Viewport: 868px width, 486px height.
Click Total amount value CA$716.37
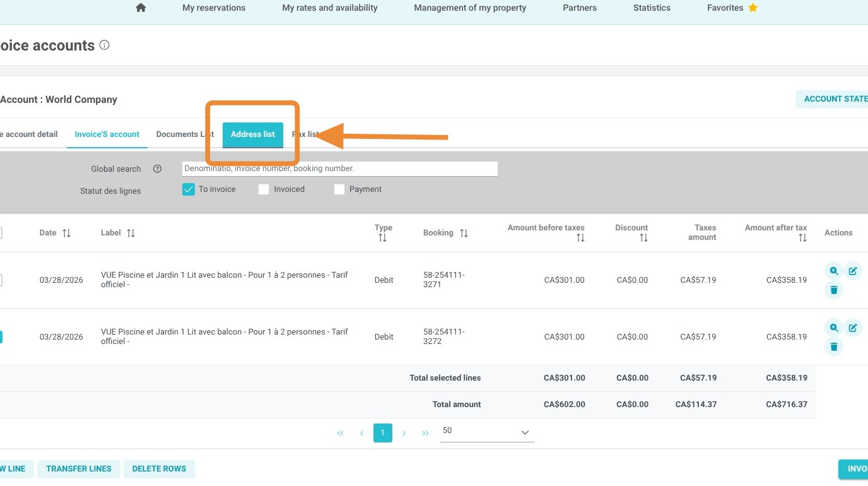pyautogui.click(x=787, y=405)
